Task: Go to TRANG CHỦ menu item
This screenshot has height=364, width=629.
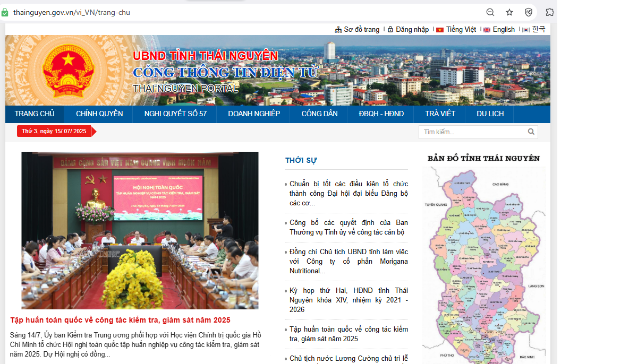Action: 35,114
